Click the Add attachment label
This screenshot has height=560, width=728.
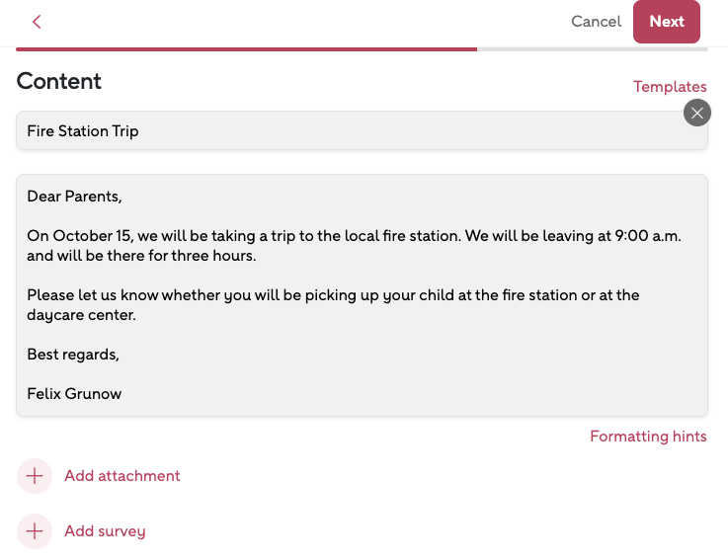coord(122,476)
